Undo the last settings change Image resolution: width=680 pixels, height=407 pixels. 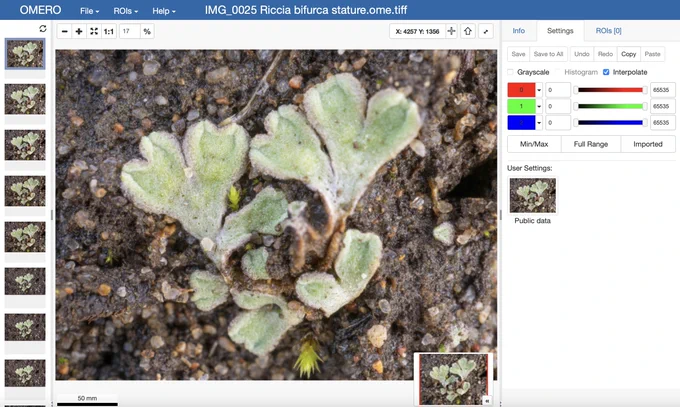pyautogui.click(x=582, y=54)
